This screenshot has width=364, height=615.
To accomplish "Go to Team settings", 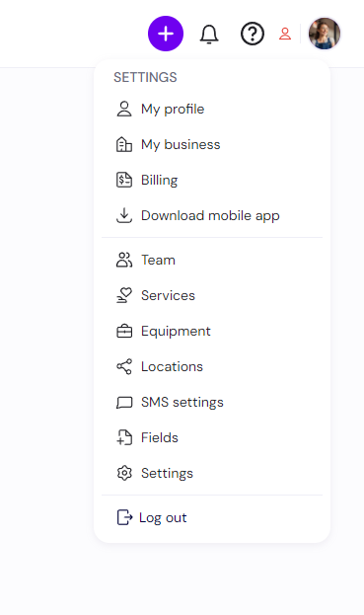I will point(212,260).
